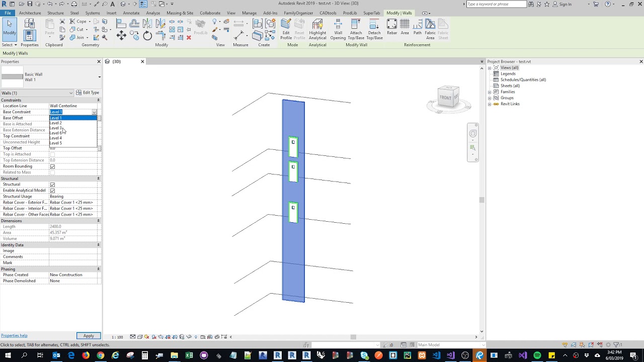Expand Views (all) in Project Browser
Screen dimensions: 644x362
click(490, 68)
